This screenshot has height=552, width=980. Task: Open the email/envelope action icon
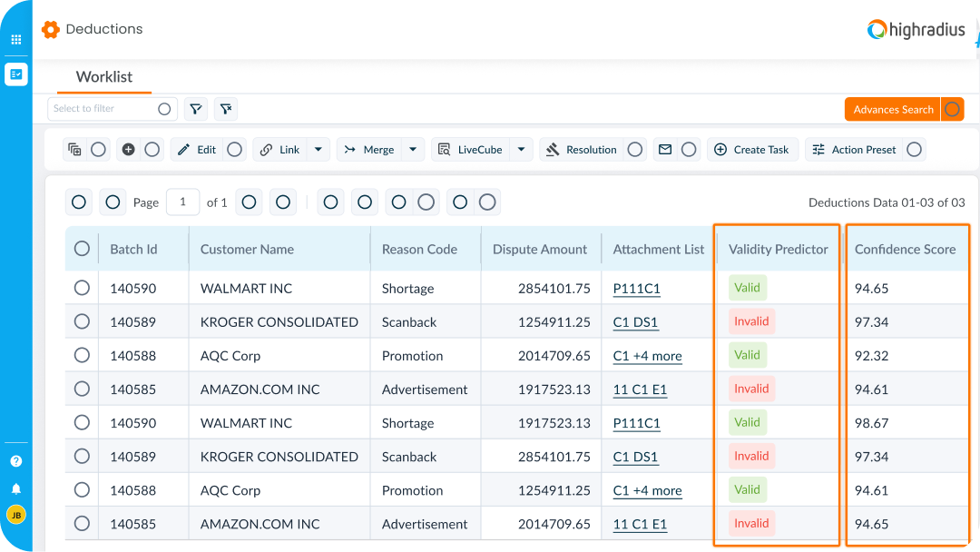[666, 149]
